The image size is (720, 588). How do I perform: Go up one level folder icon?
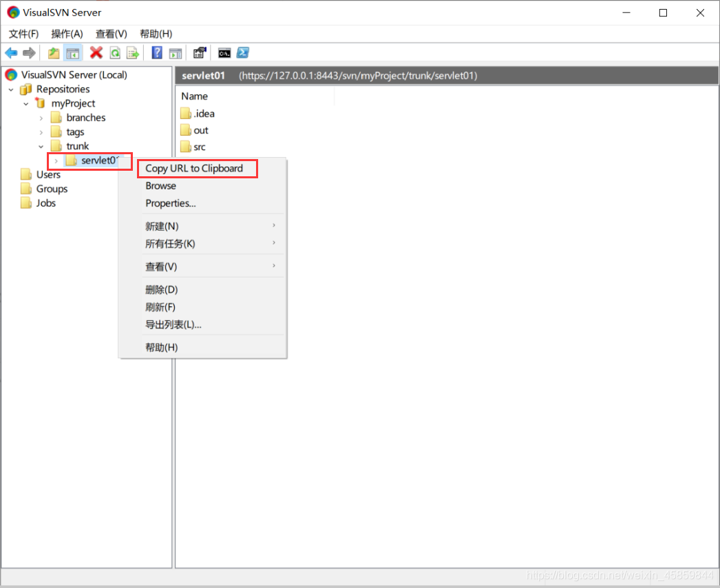54,53
